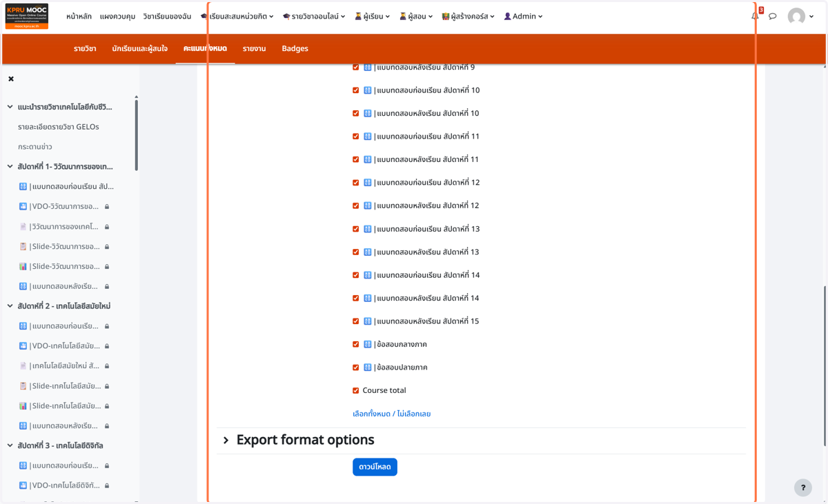Image resolution: width=828 pixels, height=504 pixels.
Task: Click แบบทดสอบก่อนเรียน สัปดาห์ที่ 12 label text
Action: pos(428,183)
